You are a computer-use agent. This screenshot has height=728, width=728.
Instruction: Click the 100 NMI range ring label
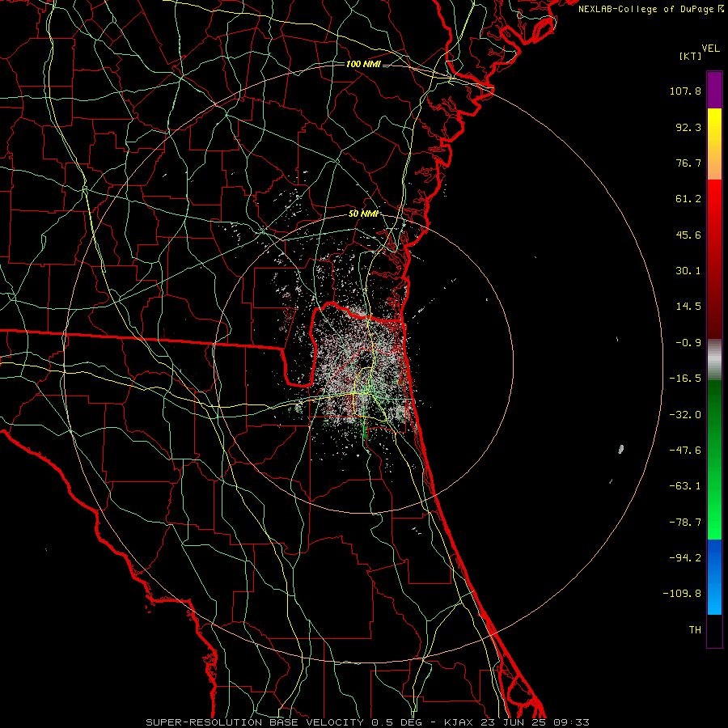coord(363,64)
